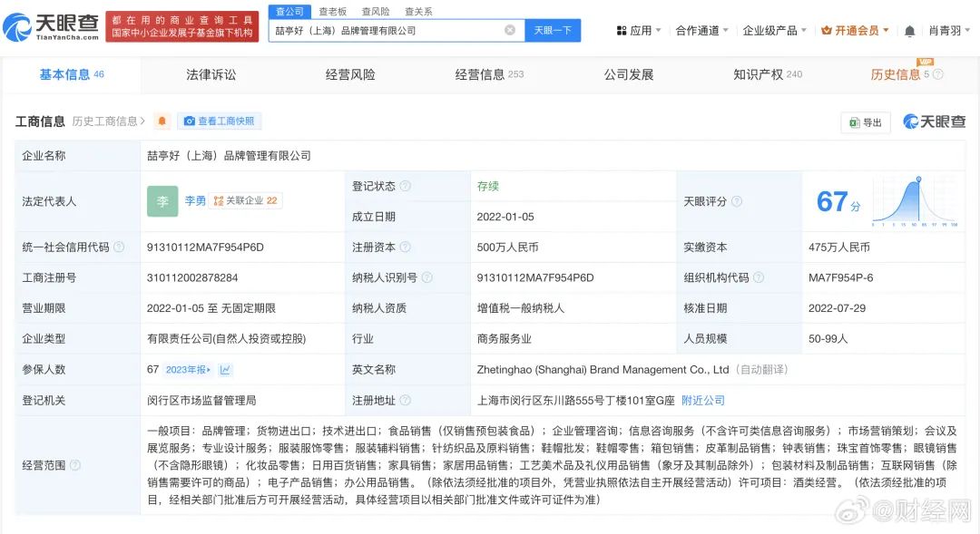Expand the 应用 dropdown menu
Viewport: 980px width, 534px height.
click(x=639, y=31)
